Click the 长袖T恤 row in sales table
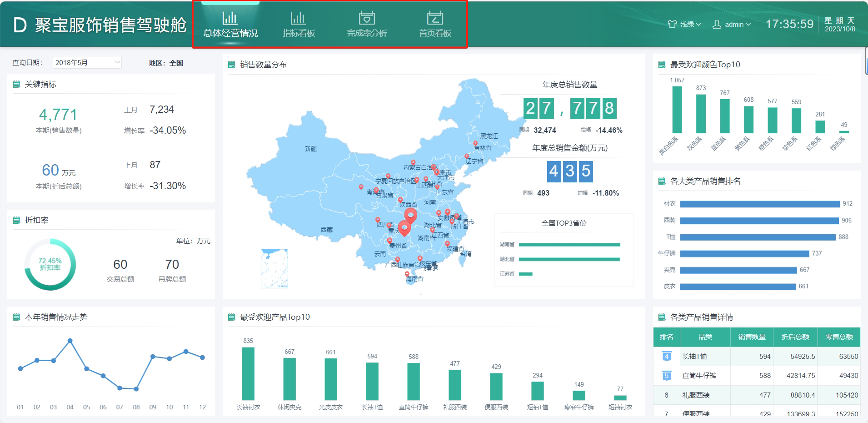The image size is (868, 423). tap(757, 357)
